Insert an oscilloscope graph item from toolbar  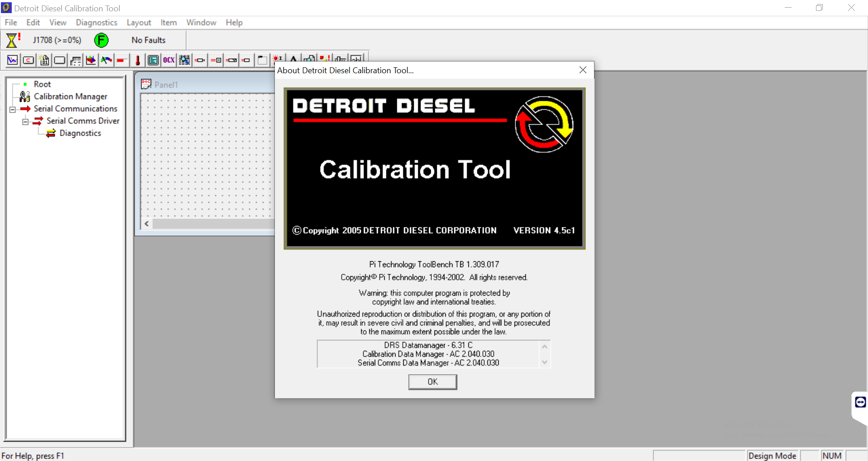(13, 60)
